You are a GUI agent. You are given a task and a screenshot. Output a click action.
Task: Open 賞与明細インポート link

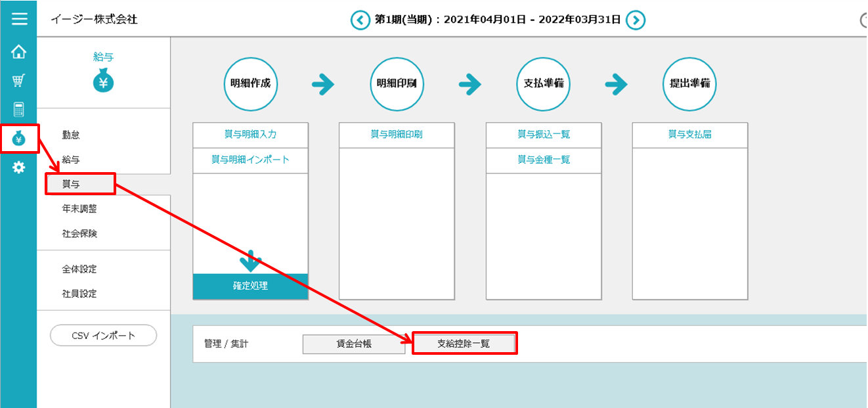250,160
